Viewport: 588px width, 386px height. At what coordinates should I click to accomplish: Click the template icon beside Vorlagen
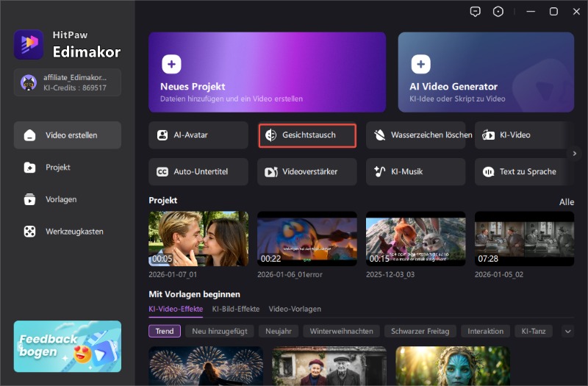pyautogui.click(x=29, y=199)
